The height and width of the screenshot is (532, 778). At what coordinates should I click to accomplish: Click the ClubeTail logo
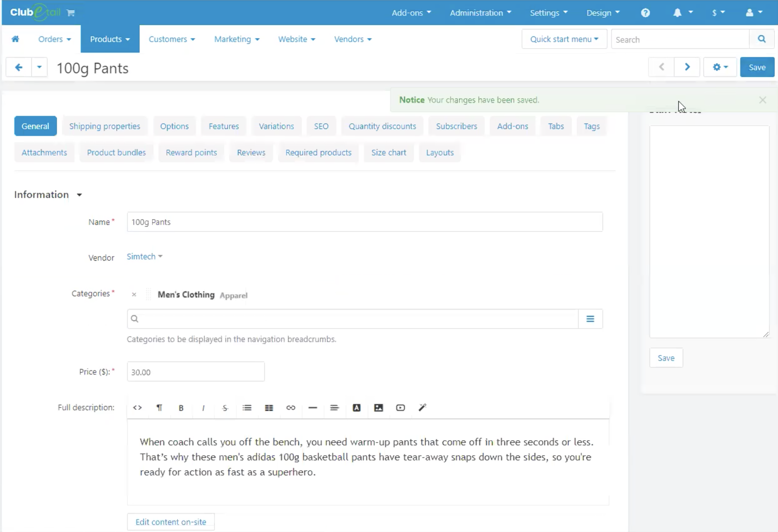[x=35, y=12]
